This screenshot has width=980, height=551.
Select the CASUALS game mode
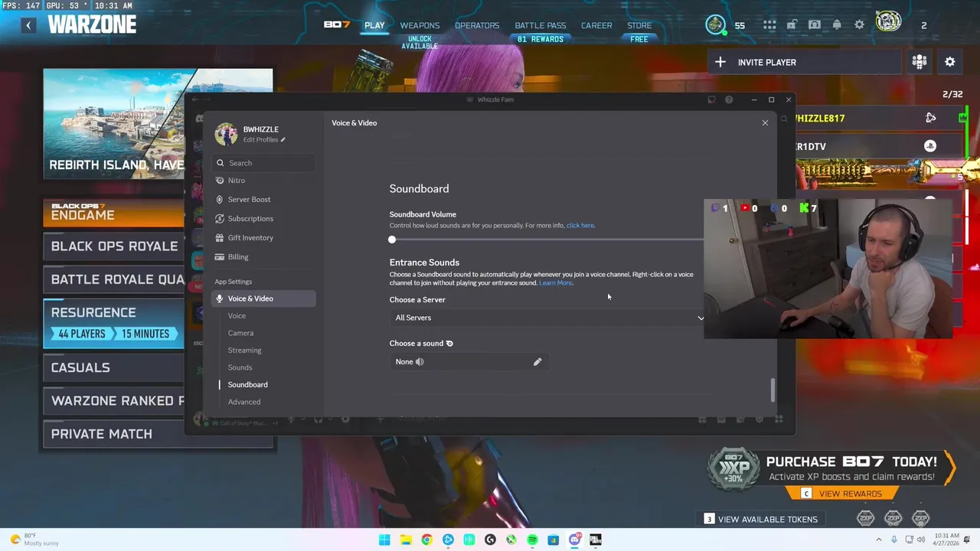tap(113, 367)
